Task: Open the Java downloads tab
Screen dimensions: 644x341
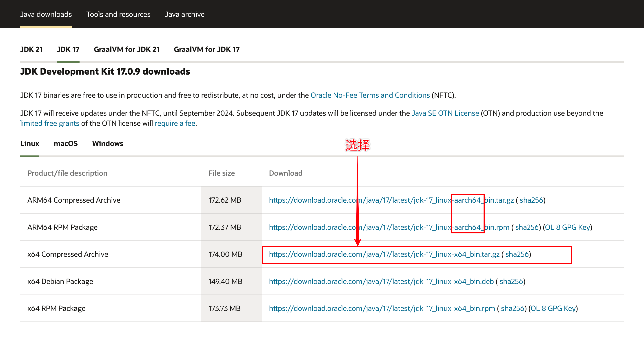Action: tap(46, 14)
